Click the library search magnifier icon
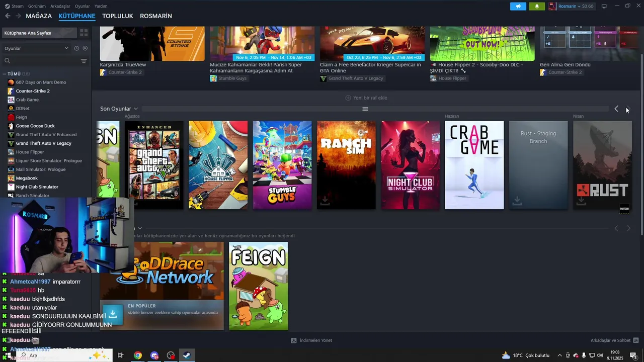The height and width of the screenshot is (362, 644). click(8, 61)
